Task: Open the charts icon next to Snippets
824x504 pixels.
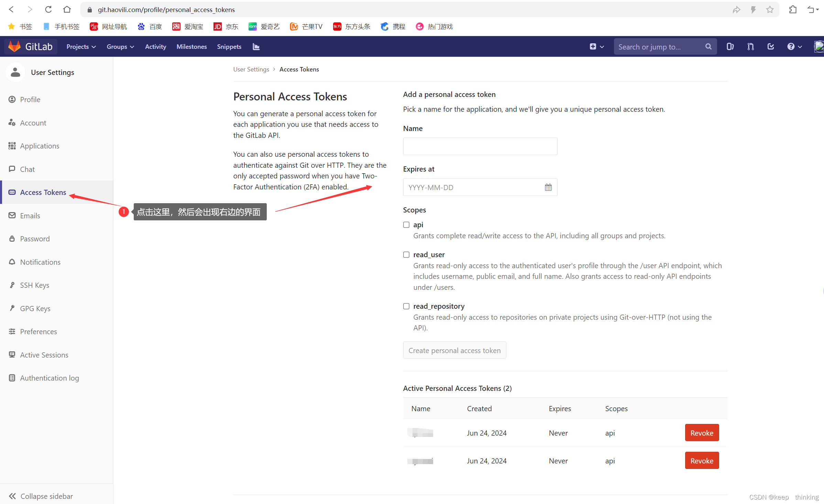Action: pyautogui.click(x=256, y=46)
